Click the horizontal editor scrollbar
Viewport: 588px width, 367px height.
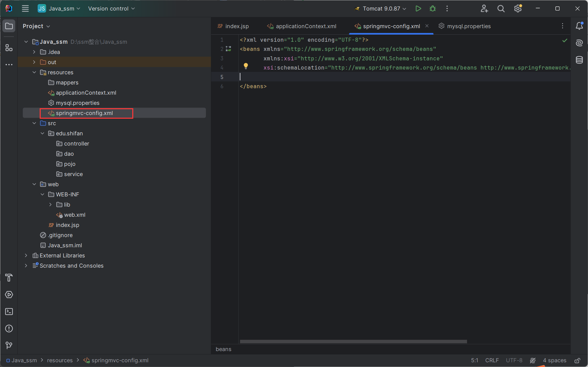pyautogui.click(x=353, y=342)
